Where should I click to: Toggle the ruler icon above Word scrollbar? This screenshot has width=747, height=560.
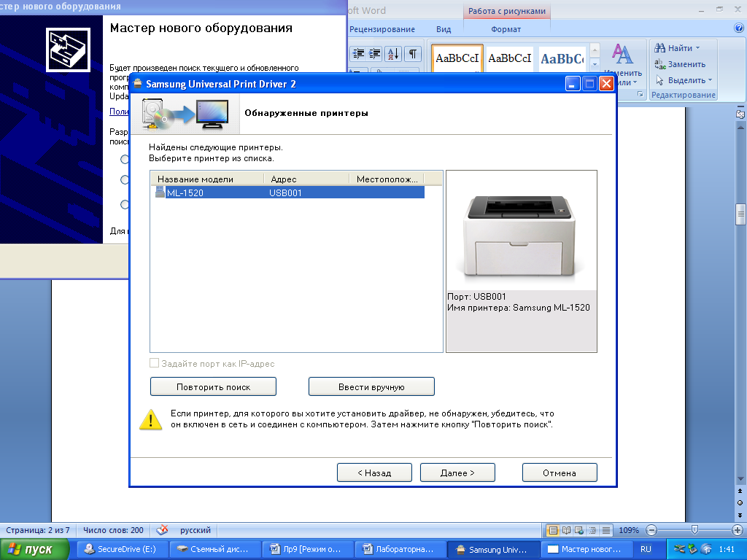tap(740, 114)
